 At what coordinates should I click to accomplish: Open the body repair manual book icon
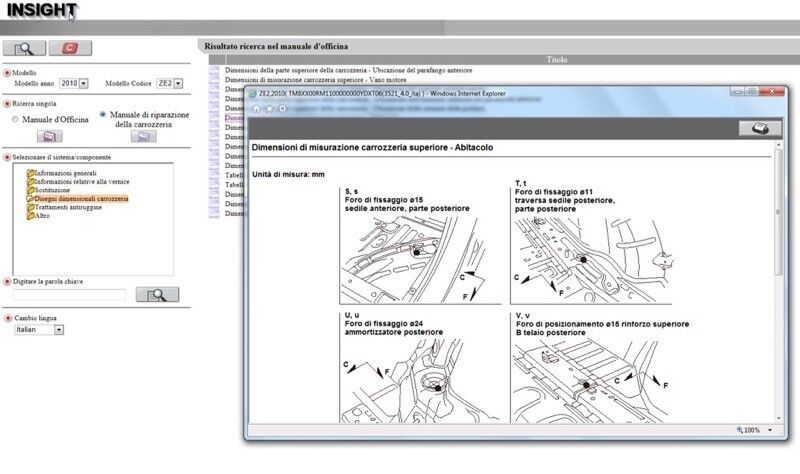tap(143, 136)
